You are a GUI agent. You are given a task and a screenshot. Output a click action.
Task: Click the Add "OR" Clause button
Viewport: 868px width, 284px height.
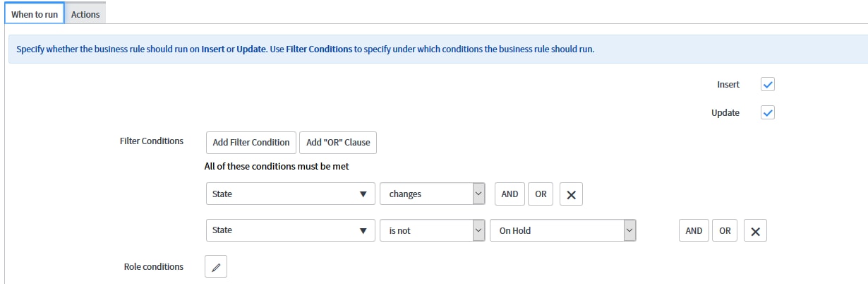[338, 143]
